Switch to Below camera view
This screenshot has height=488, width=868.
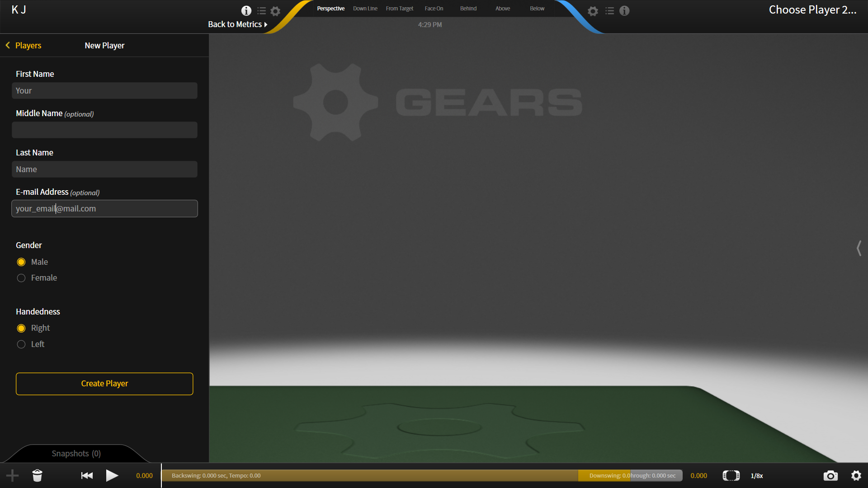click(537, 9)
